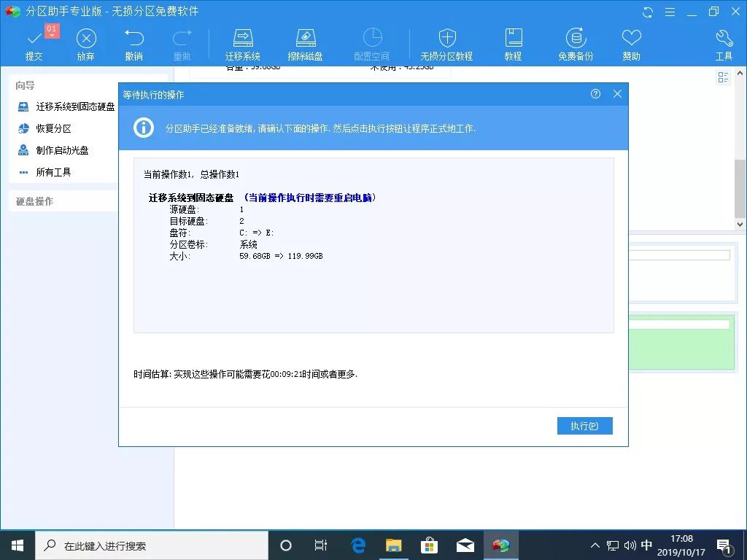
Task: Click the 硬盘操作 section header
Action: (34, 201)
